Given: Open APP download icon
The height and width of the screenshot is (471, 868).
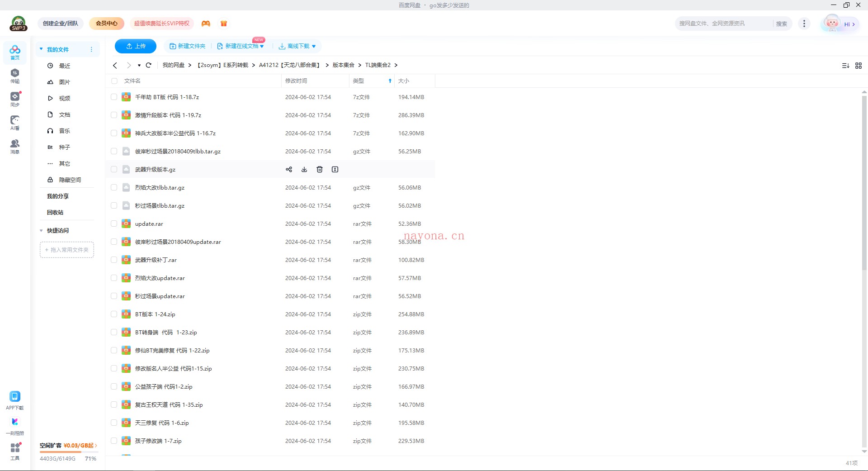Looking at the screenshot, I should (15, 400).
